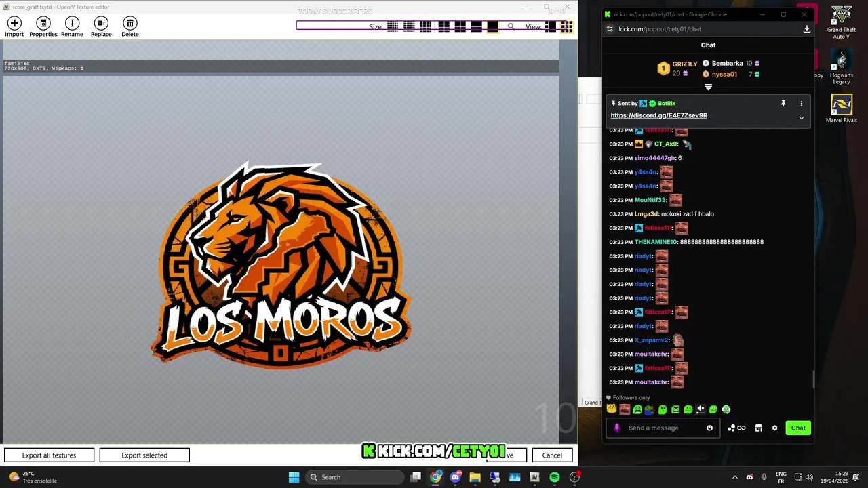Click the channel points infinity icon
The image size is (868, 488).
click(x=736, y=428)
